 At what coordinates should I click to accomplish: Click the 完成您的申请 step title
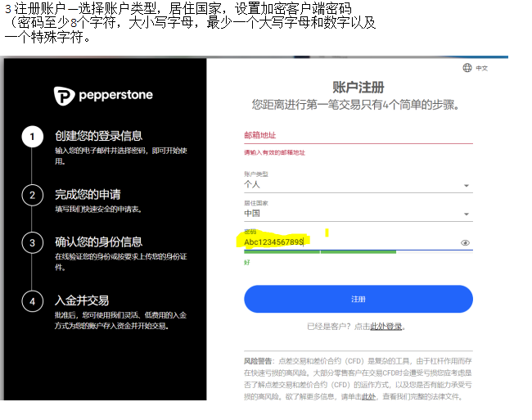tap(88, 194)
